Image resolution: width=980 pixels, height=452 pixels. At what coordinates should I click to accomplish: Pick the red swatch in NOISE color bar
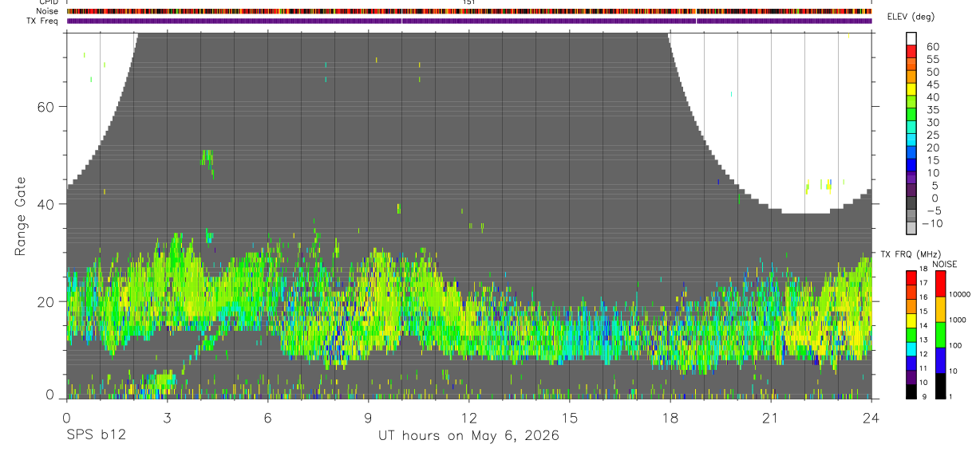[x=940, y=282]
